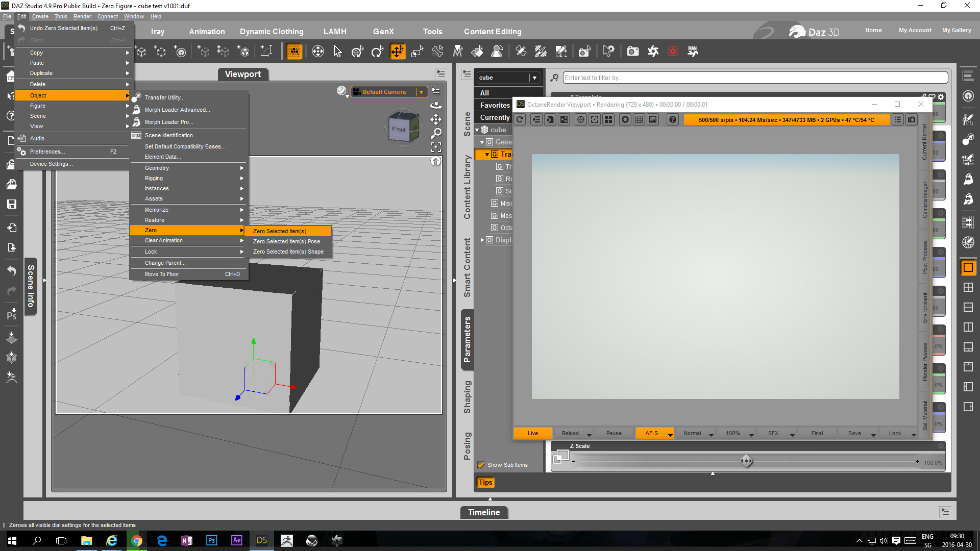Image resolution: width=980 pixels, height=551 pixels.
Task: Click the Z Scale slider handle
Action: click(x=746, y=461)
